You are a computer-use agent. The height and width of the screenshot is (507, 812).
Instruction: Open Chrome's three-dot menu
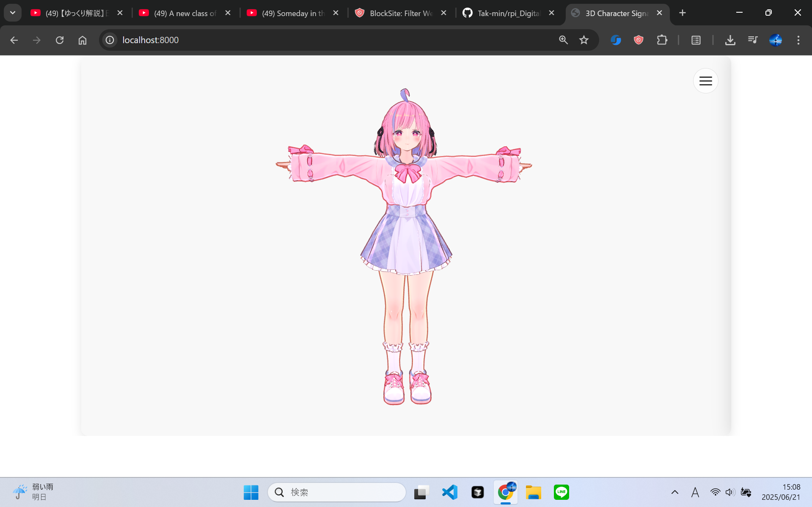point(798,40)
